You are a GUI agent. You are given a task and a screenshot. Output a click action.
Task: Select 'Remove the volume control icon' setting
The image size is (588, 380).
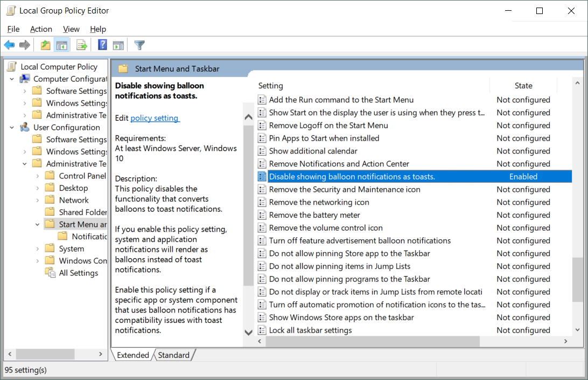(326, 228)
